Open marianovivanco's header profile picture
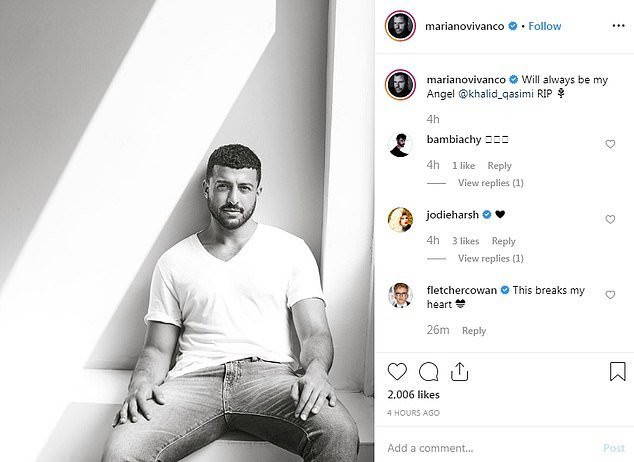 coord(400,26)
